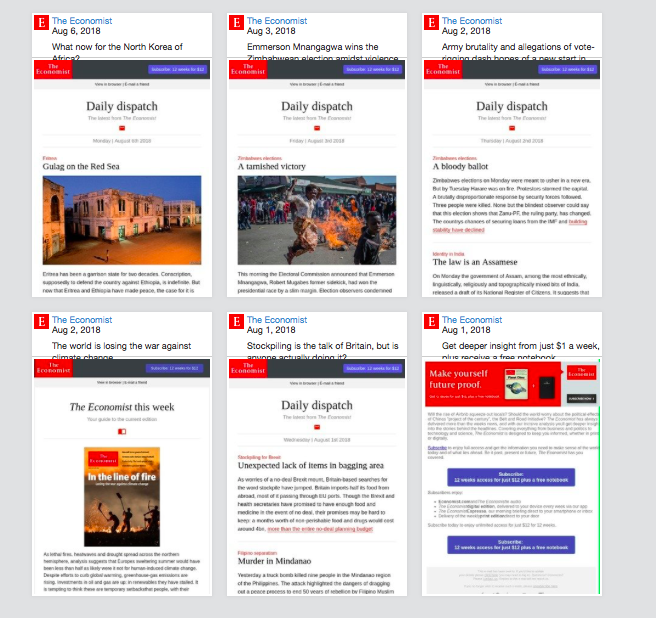The width and height of the screenshot is (656, 618).
Task: Open The Economist sender link on climate change card
Action: 82,320
